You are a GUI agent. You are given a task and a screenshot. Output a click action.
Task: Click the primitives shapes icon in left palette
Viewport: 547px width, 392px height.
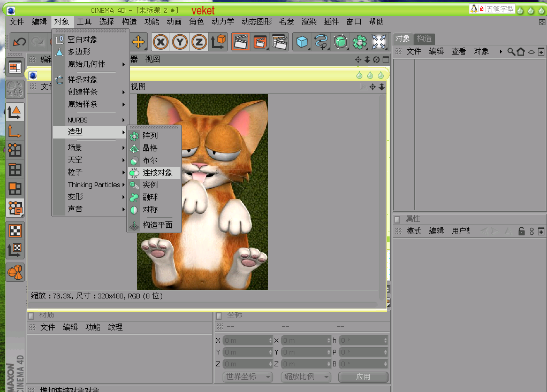15,272
